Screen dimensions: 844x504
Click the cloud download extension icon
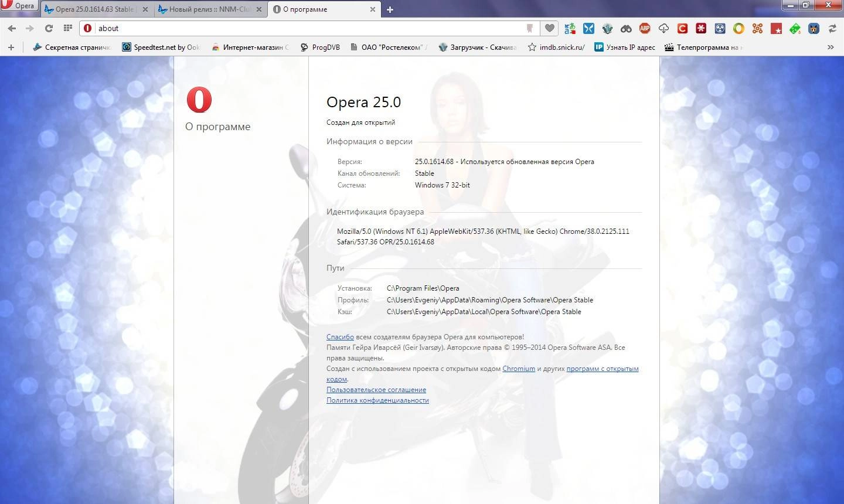tap(663, 28)
